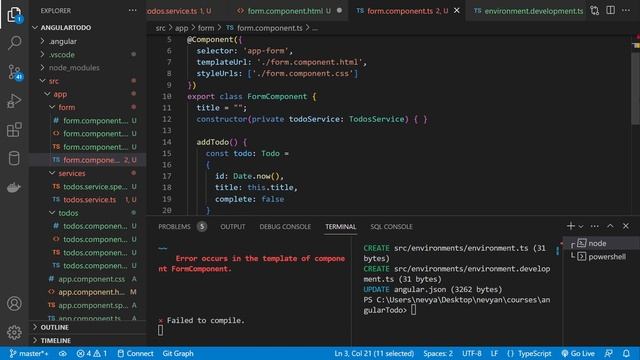Collapse the form folder
Image resolution: width=640 pixels, height=360 pixels.
pyautogui.click(x=88, y=107)
